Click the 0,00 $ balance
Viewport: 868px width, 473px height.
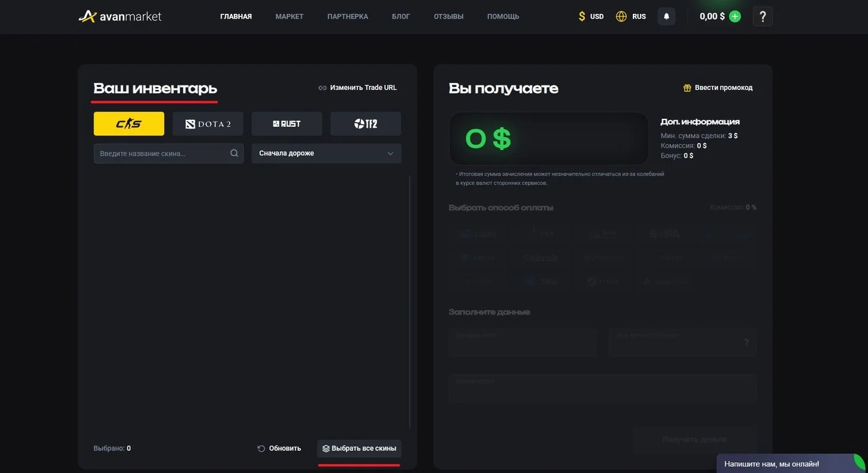click(712, 16)
